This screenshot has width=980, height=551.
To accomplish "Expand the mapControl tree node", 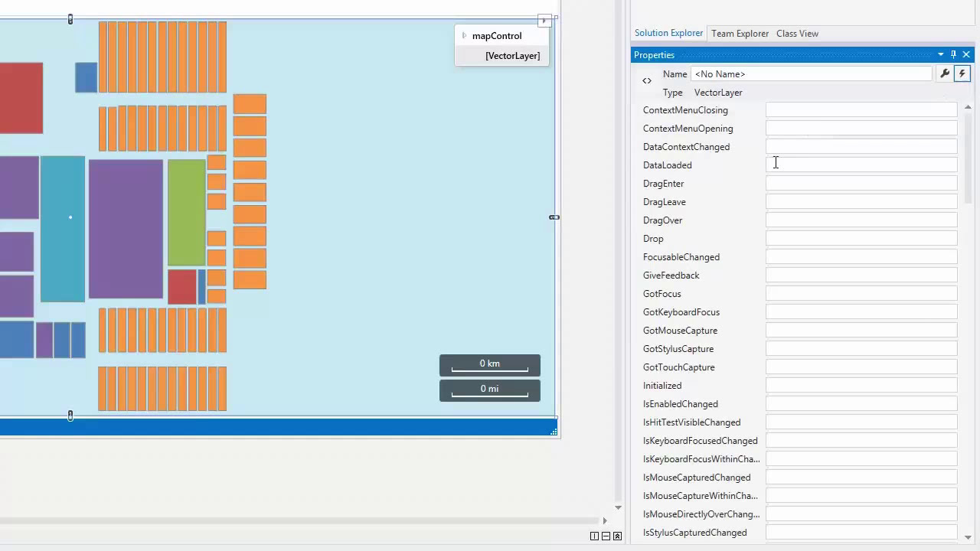I will point(464,36).
